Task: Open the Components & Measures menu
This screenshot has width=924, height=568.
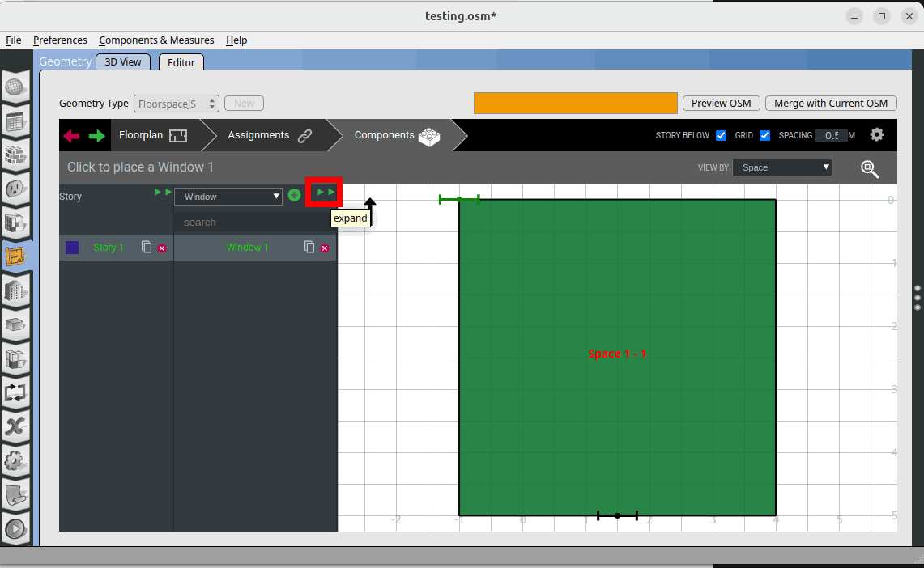Action: [156, 40]
